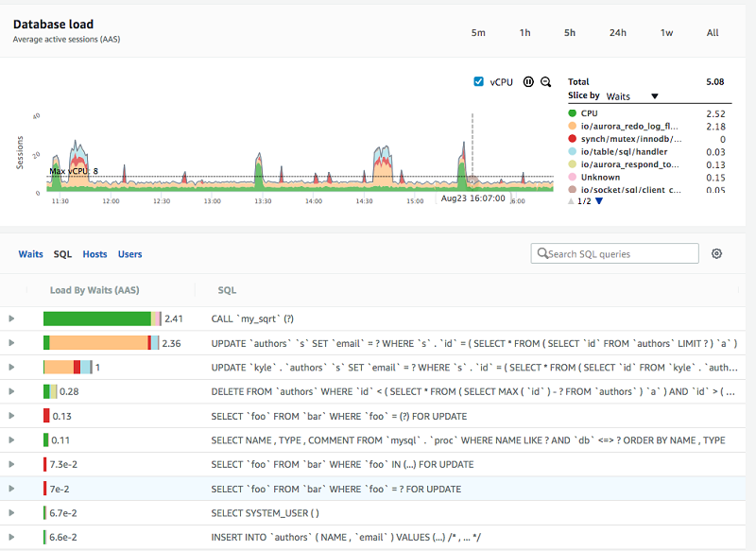Open the SQL table settings gear

[x=716, y=253]
